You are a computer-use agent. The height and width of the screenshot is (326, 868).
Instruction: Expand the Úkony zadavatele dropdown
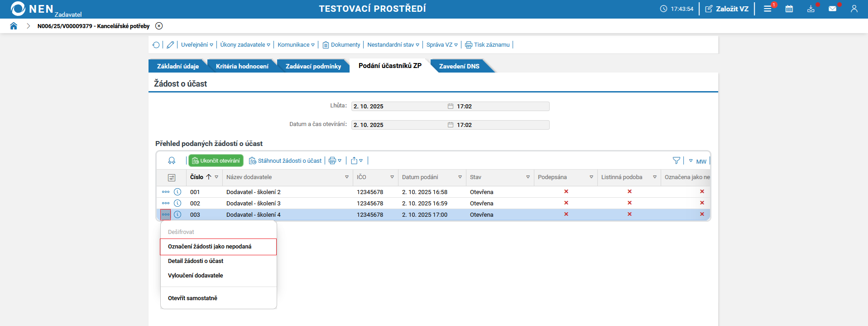tap(245, 45)
